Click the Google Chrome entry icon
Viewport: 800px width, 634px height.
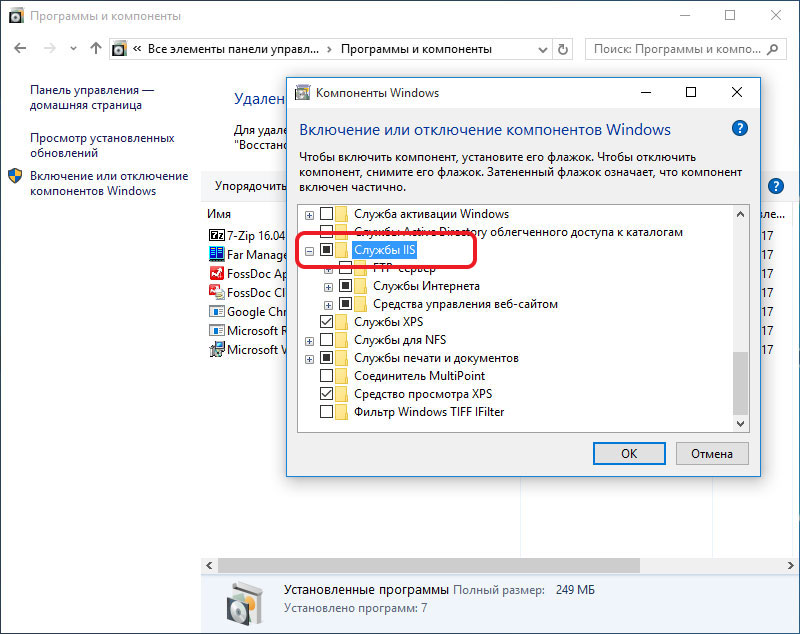tap(217, 311)
